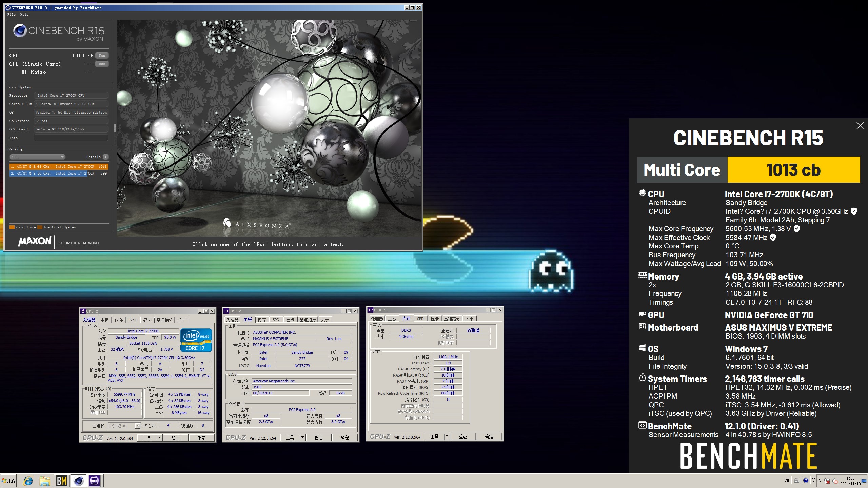Open the Help menu in Cinebench

[24, 14]
